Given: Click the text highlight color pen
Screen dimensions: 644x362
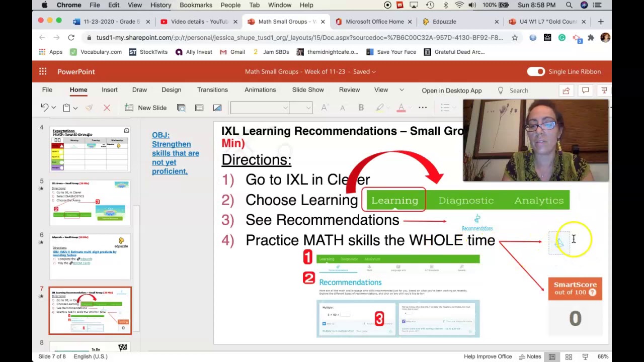Looking at the screenshot, I should coord(380,108).
